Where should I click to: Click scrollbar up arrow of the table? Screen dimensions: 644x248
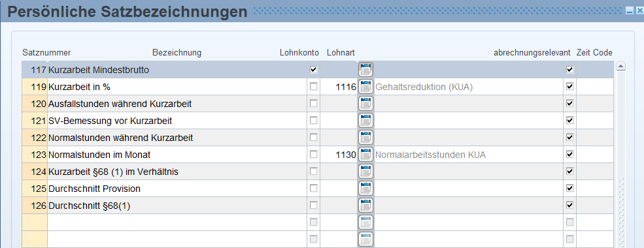tap(621, 66)
